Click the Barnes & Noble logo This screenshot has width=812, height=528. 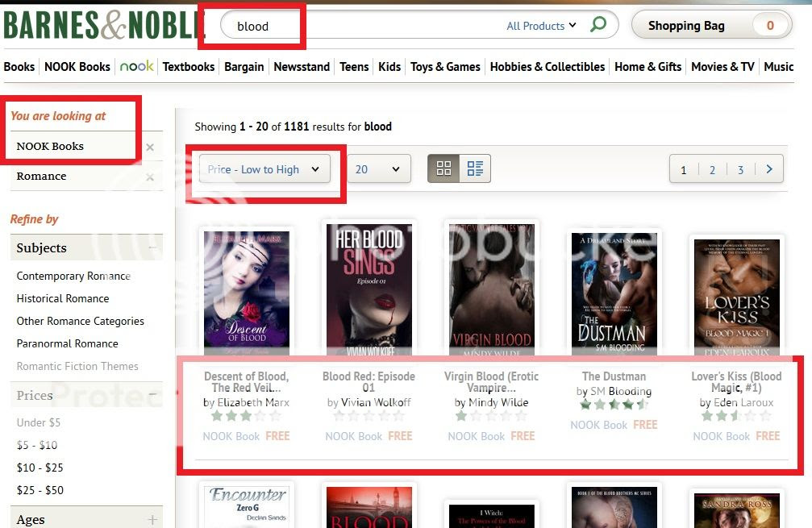click(103, 25)
